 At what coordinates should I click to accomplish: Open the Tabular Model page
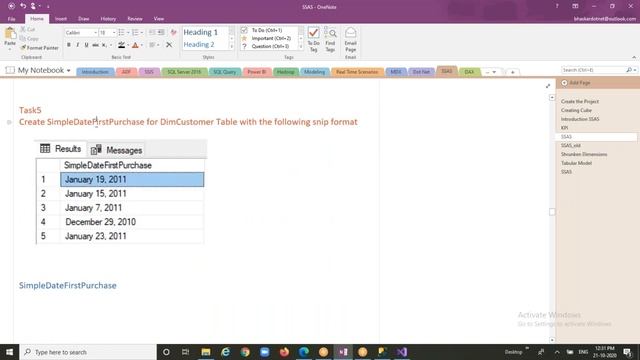[x=576, y=163]
